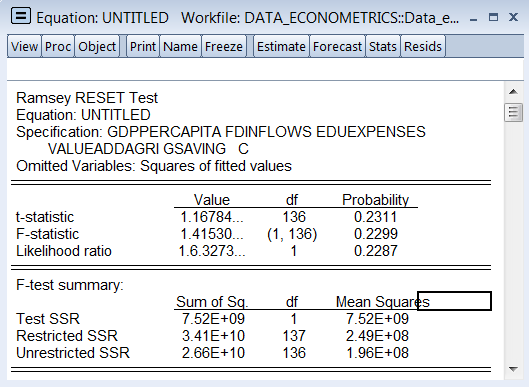Click the sum of squares value 2.66E+10
The width and height of the screenshot is (529, 387).
point(213,353)
